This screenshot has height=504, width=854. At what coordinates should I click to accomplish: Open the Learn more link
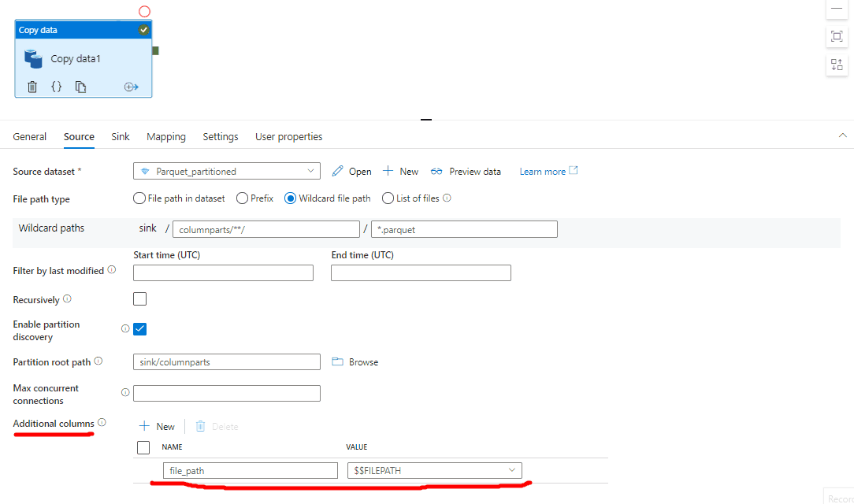tap(544, 171)
